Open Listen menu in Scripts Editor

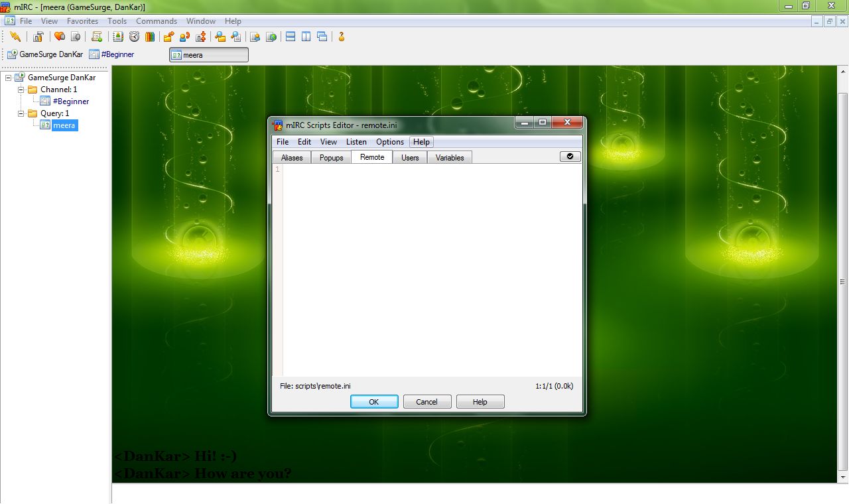[356, 142]
